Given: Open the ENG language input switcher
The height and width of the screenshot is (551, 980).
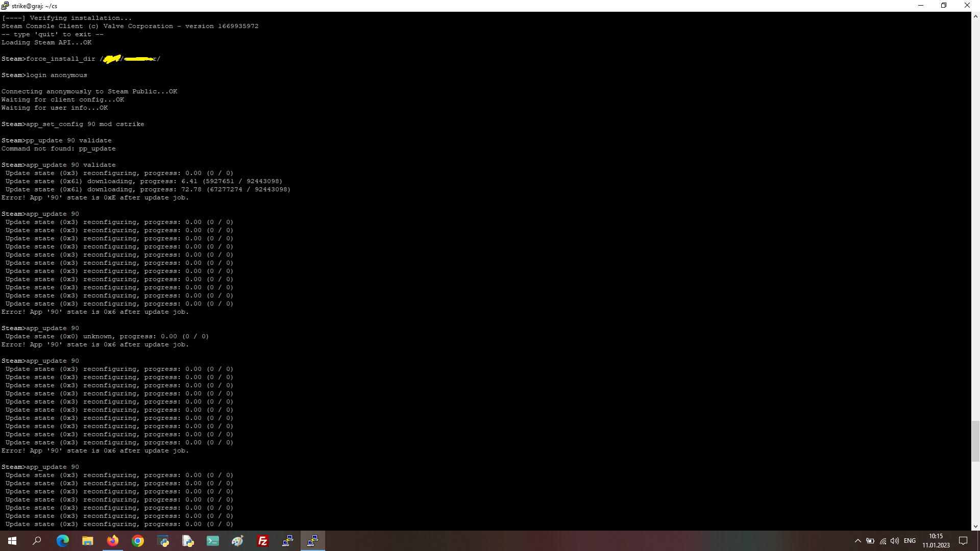Looking at the screenshot, I should pyautogui.click(x=910, y=541).
